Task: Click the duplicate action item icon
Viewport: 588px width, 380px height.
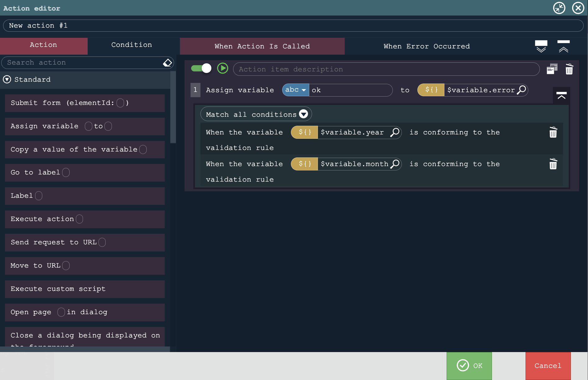Action: click(552, 69)
